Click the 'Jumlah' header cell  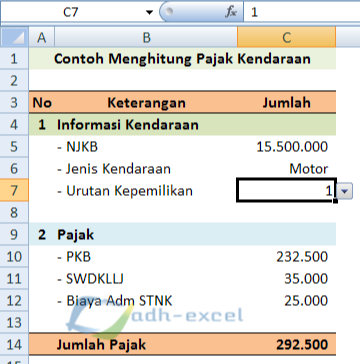point(287,103)
